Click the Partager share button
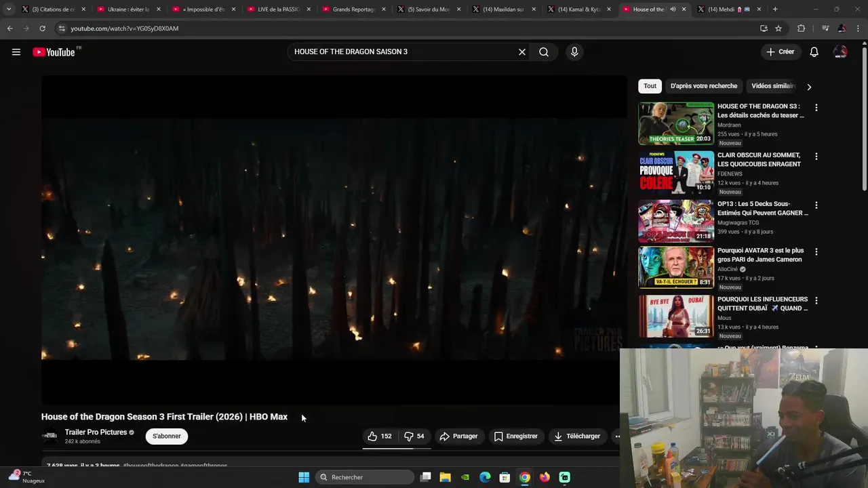This screenshot has width=868, height=488. [x=458, y=436]
